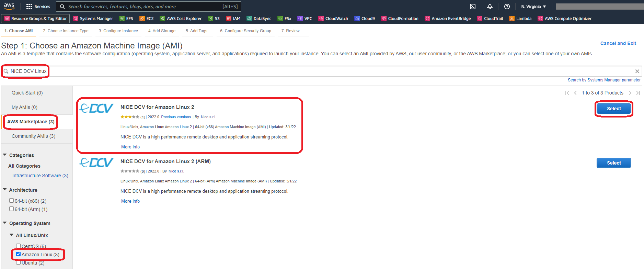
Task: Open Resource Groups & Tag Editor shortcut
Action: (x=36, y=19)
